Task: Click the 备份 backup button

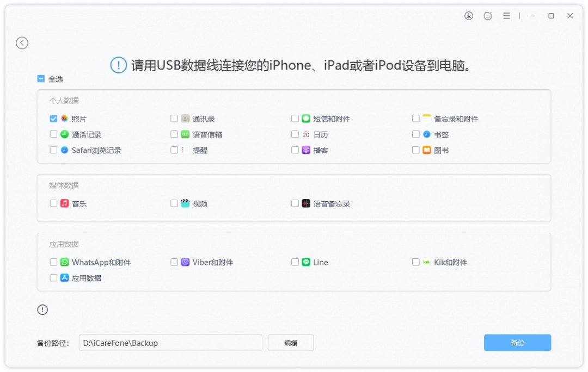Action: [x=517, y=343]
